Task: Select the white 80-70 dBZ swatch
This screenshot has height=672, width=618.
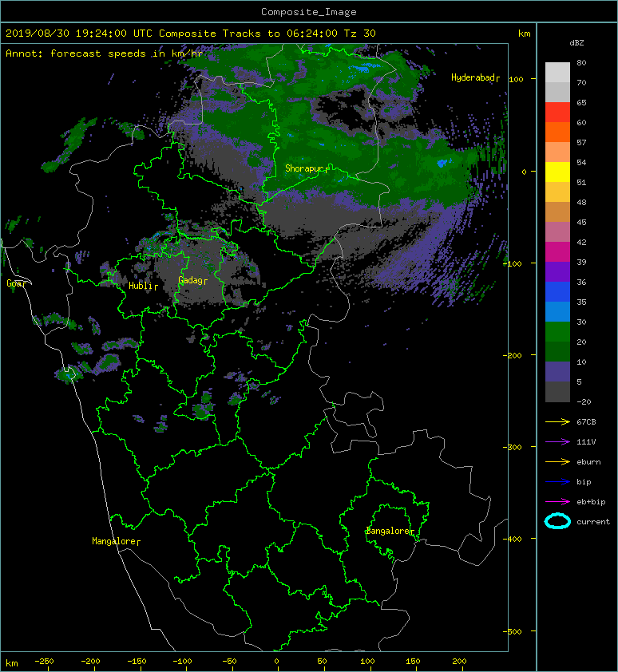Action: (x=557, y=73)
